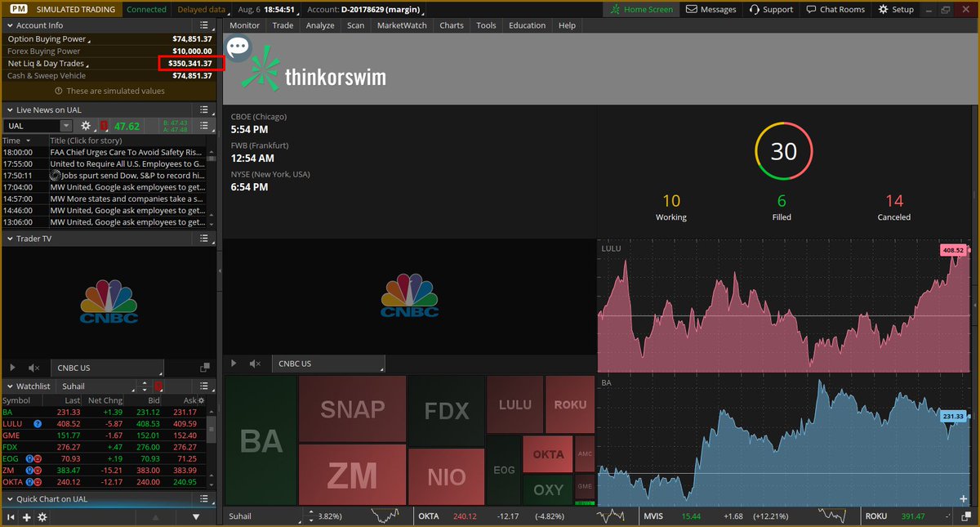Viewport: 980px width, 527px height.
Task: Open the Suhail ticker list dropdown at bottom
Action: tap(261, 516)
